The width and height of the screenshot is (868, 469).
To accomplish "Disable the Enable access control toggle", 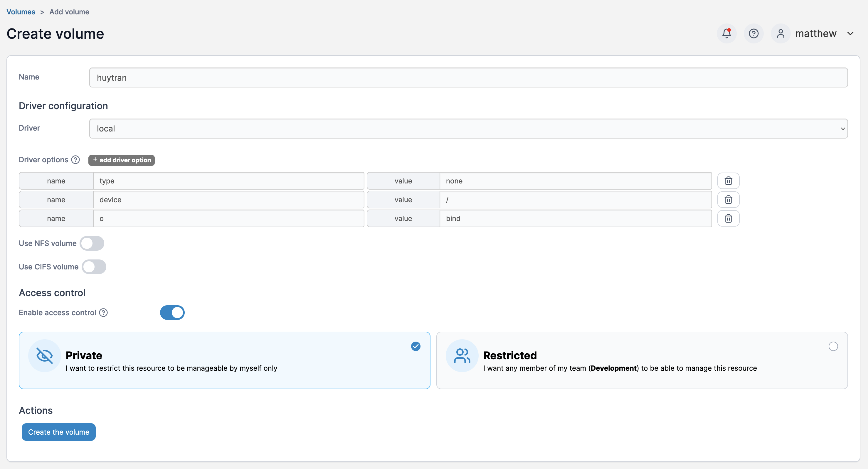I will (172, 313).
